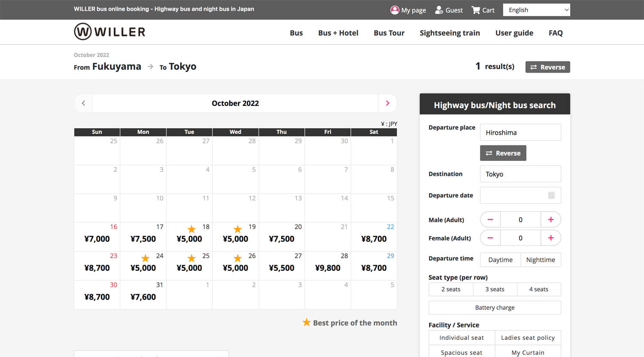Image resolution: width=644 pixels, height=357 pixels.
Task: Open My page account icon
Action: pos(395,10)
